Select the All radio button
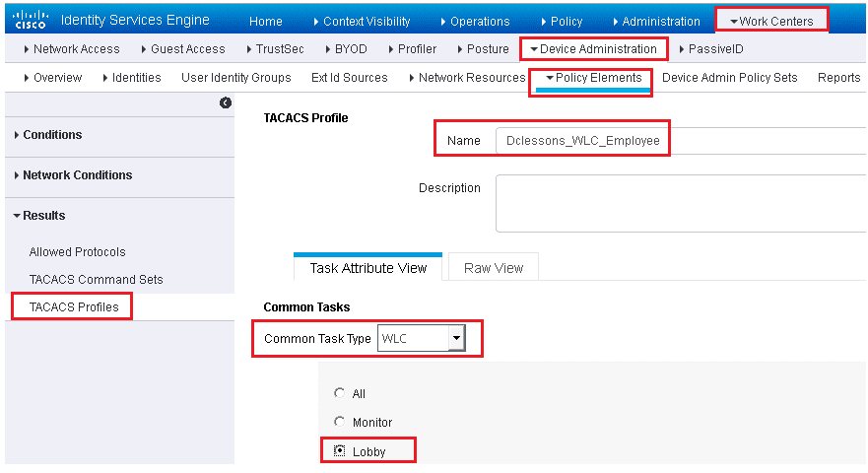The width and height of the screenshot is (868, 473). (x=339, y=393)
